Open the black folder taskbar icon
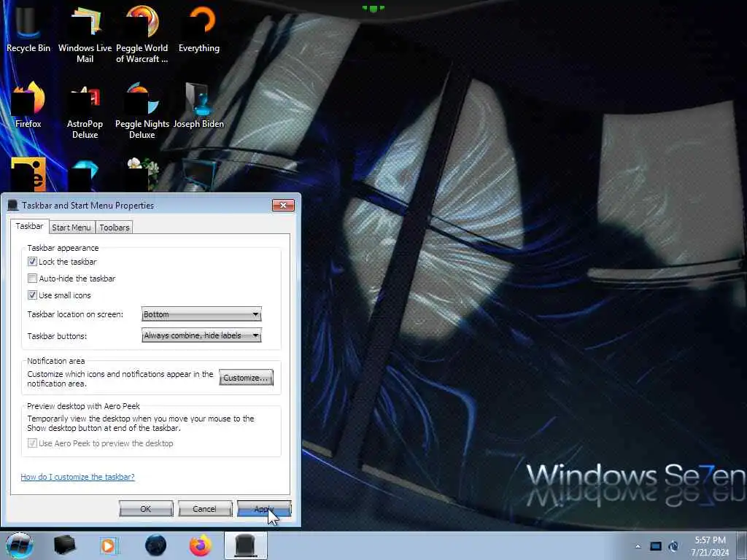This screenshot has width=747, height=560. coord(65,545)
